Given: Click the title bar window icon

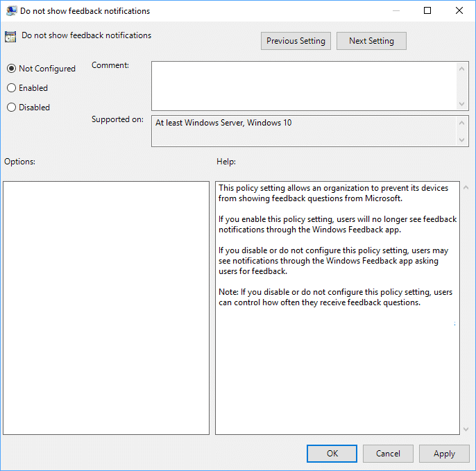Looking at the screenshot, I should click(x=11, y=11).
